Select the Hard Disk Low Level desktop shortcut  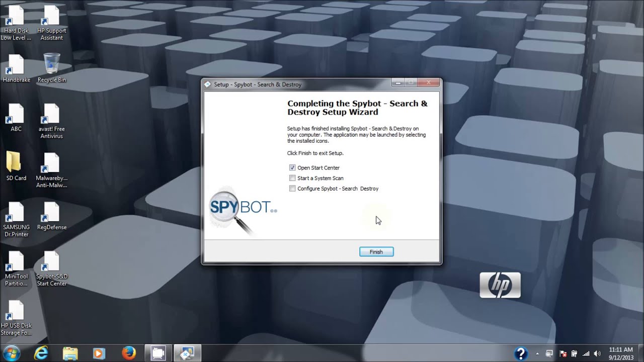pos(16,23)
